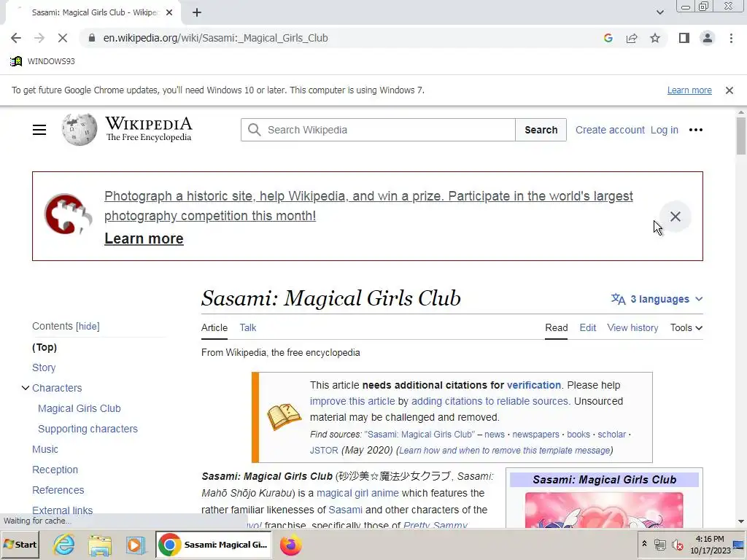Open a new browser tab

coord(197,13)
